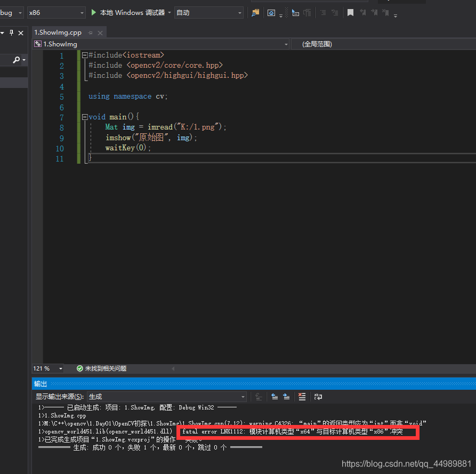This screenshot has width=476, height=474.
Task: Click the 已启动生成 Debug Win32 output line
Action: pos(137,407)
